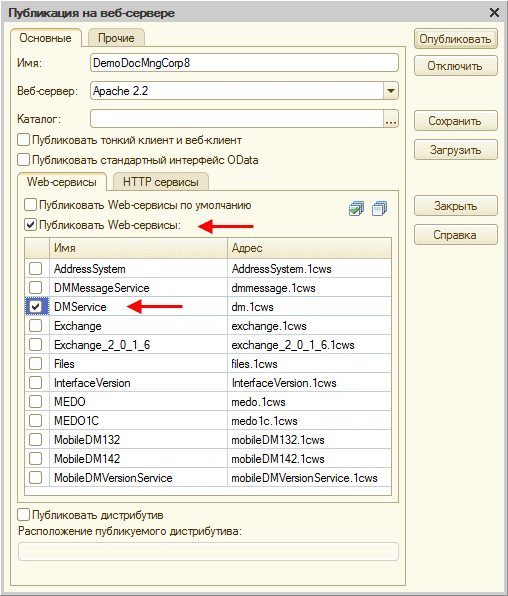Enable the MobileDM132 checkbox
Image resolution: width=508 pixels, height=596 pixels.
[x=35, y=440]
